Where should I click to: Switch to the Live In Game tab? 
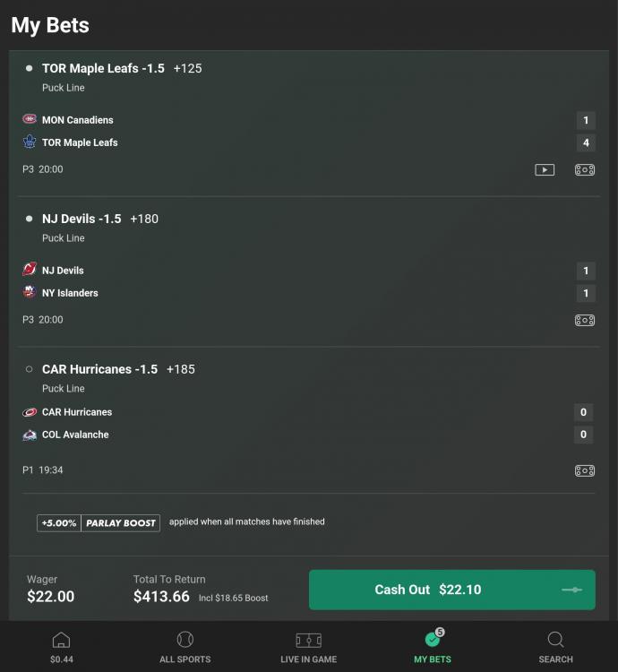[309, 647]
